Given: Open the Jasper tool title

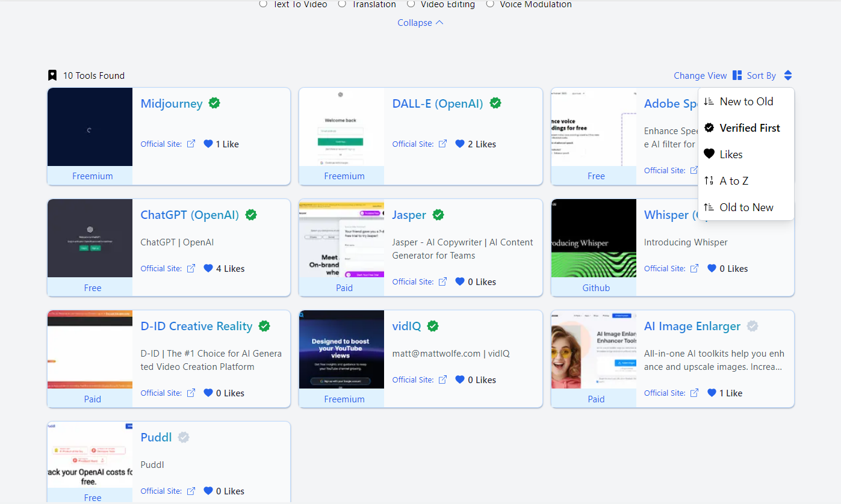Looking at the screenshot, I should tap(409, 215).
